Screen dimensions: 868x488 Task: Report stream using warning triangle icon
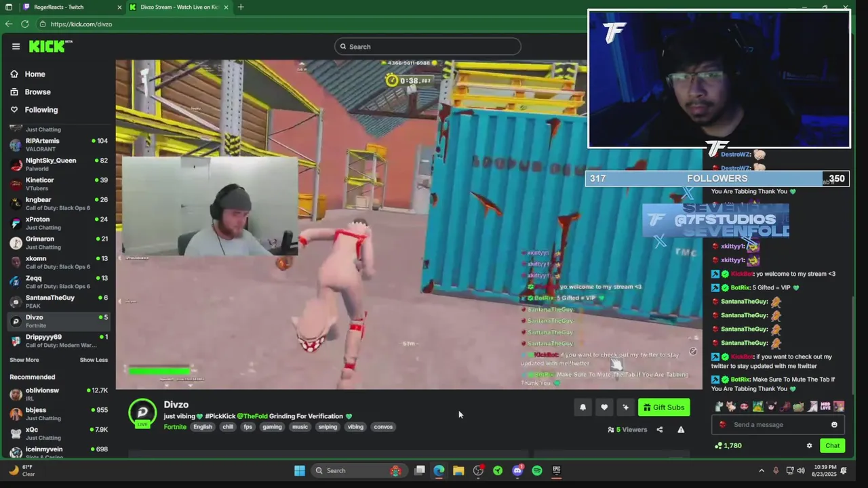(x=681, y=430)
